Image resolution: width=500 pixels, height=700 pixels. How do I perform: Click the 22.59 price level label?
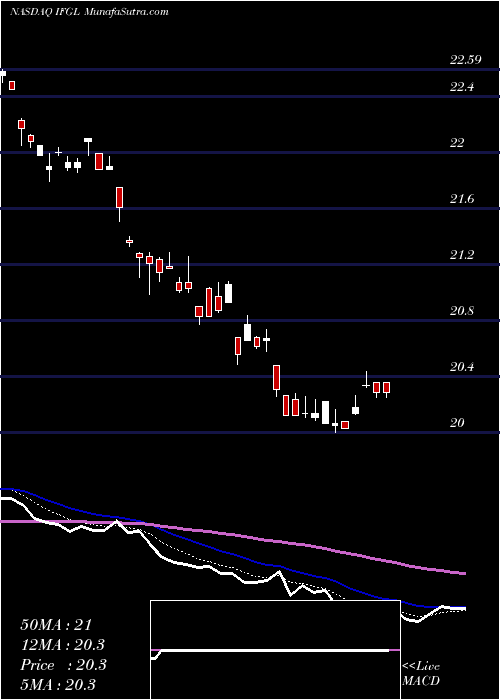tap(466, 60)
